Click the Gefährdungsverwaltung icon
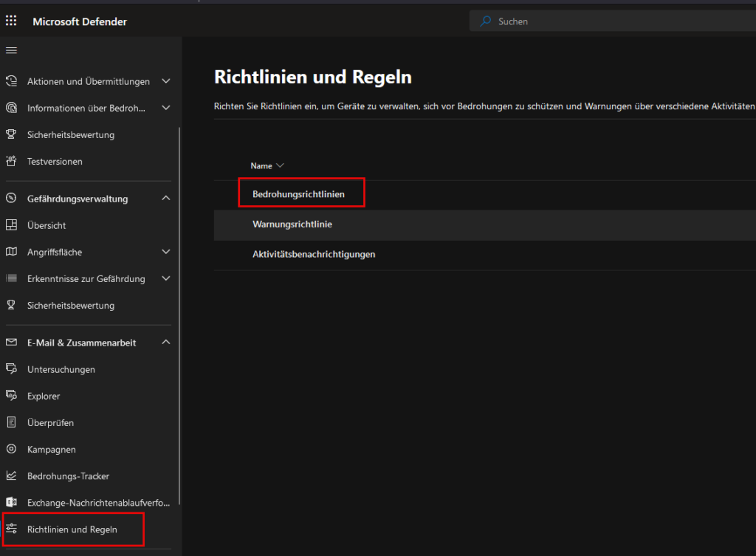The height and width of the screenshot is (556, 756). 11,198
